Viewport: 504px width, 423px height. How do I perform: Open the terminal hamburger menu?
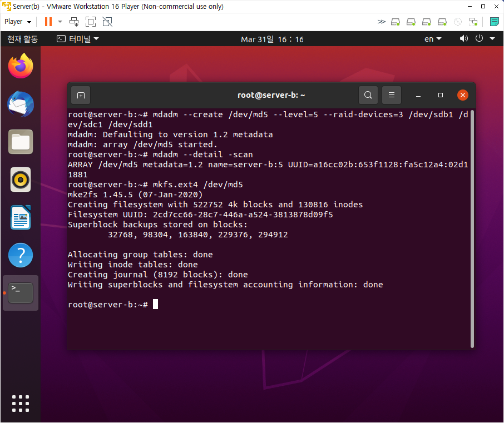pyautogui.click(x=392, y=95)
